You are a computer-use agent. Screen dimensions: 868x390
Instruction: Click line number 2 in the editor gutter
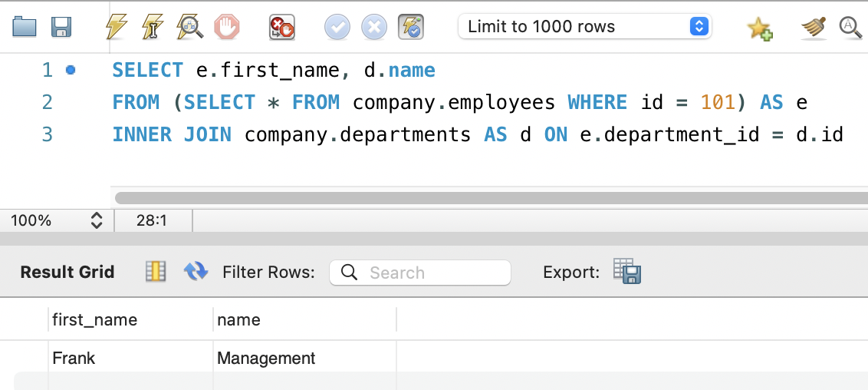pos(47,102)
